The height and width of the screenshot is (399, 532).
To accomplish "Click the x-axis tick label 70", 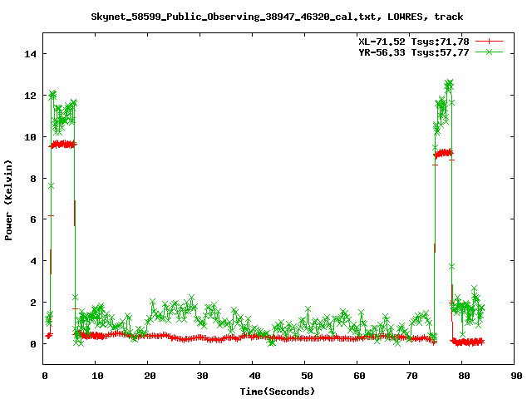I will (411, 376).
